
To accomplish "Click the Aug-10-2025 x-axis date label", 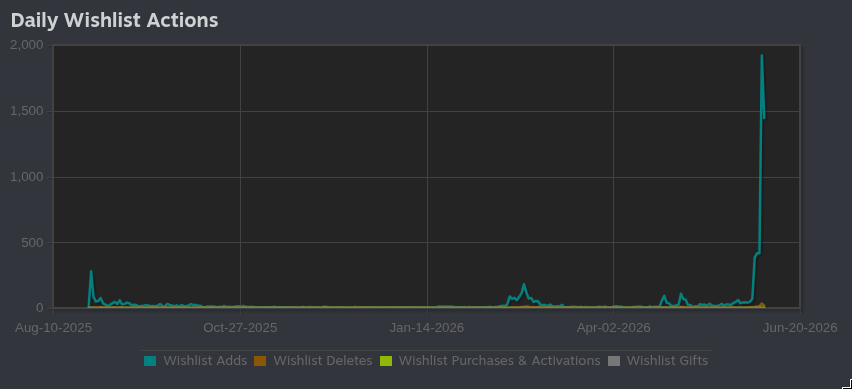I will 53,328.
